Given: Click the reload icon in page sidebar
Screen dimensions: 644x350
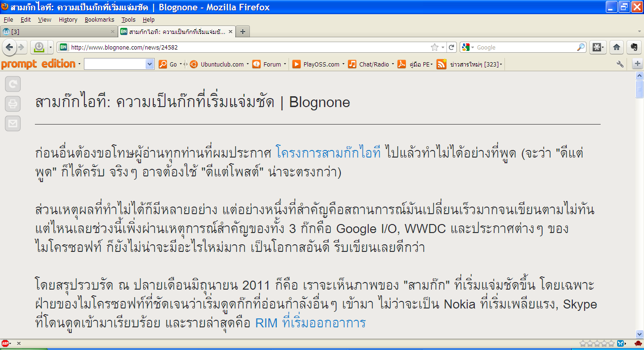Looking at the screenshot, I should 13,84.
